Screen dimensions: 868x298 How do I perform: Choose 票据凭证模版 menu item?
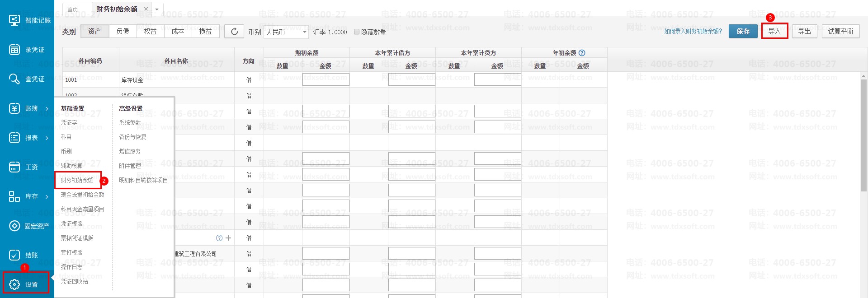pos(77,238)
